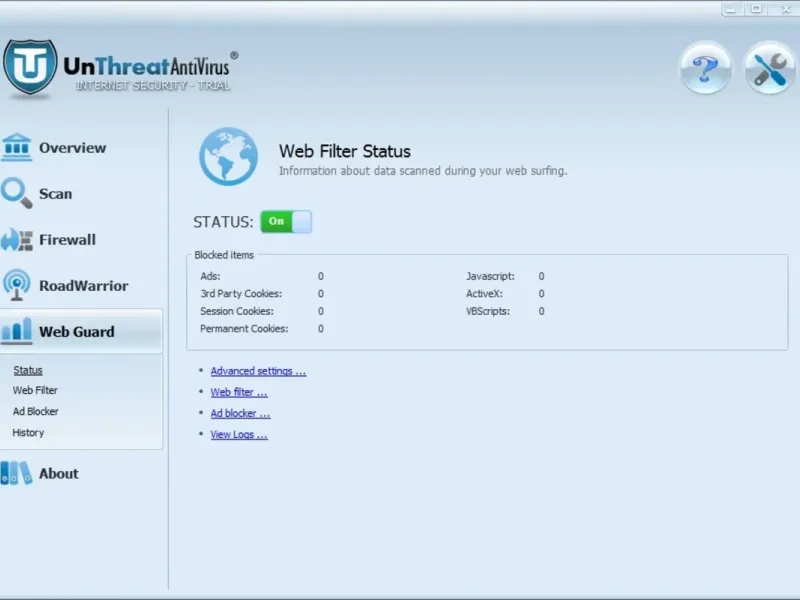Image resolution: width=800 pixels, height=600 pixels.
Task: Click the ActiveX blocked label
Action: 484,293
